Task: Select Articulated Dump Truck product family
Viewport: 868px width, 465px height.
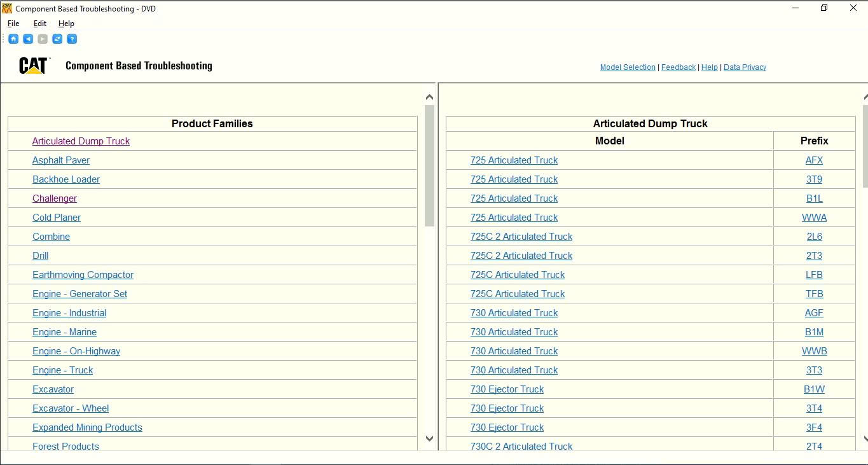Action: [81, 141]
